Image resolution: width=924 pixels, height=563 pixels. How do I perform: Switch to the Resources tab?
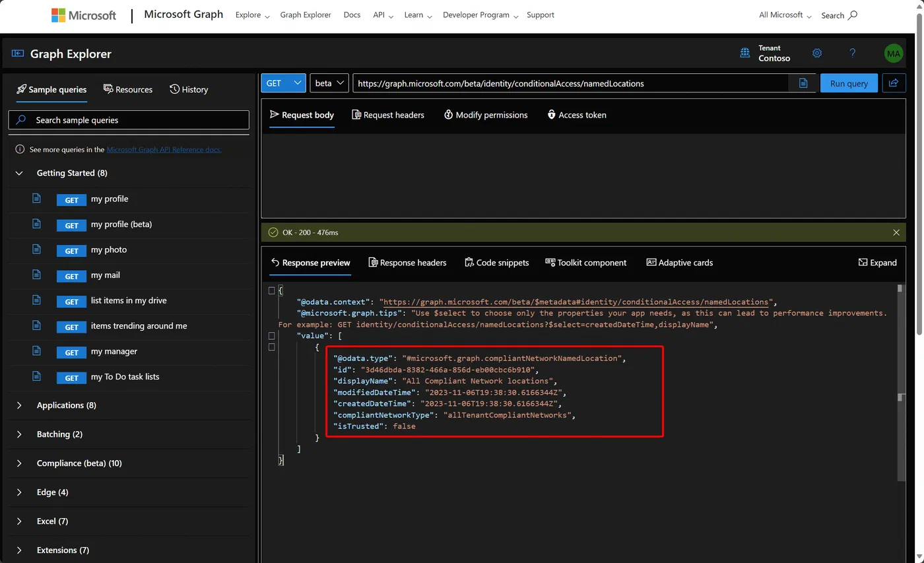pyautogui.click(x=128, y=90)
